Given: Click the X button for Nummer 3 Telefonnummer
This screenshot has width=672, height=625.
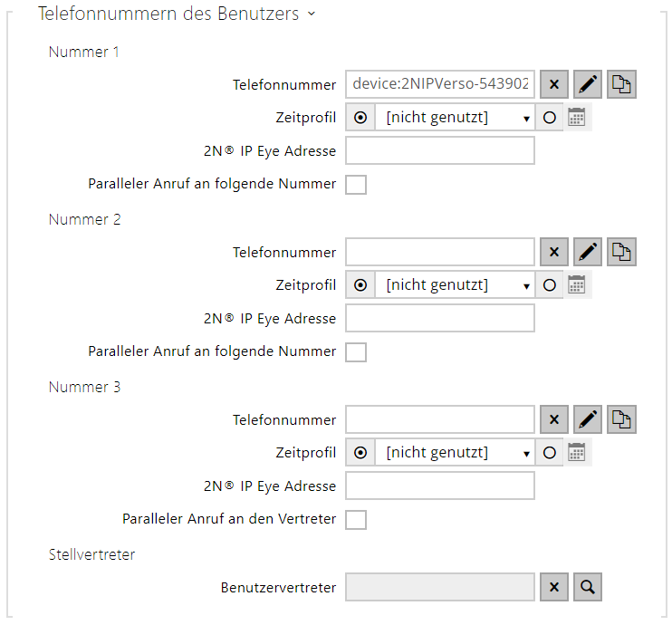Looking at the screenshot, I should (x=554, y=419).
